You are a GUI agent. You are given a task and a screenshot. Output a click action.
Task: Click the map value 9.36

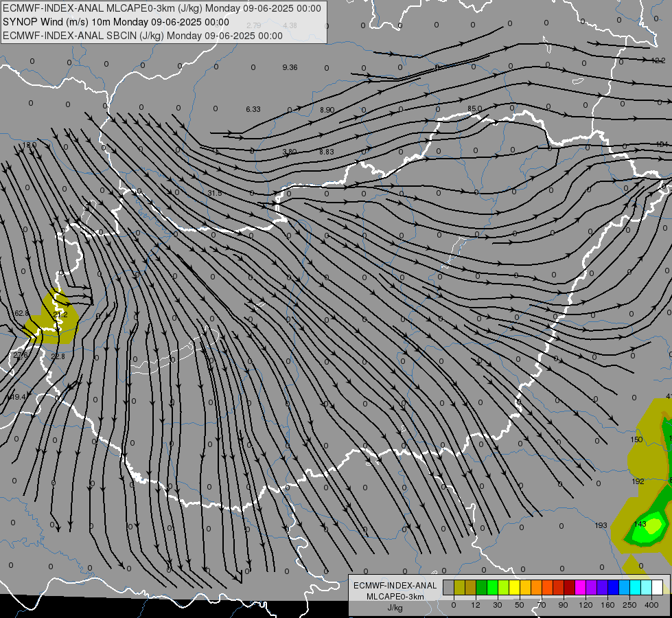click(x=290, y=67)
